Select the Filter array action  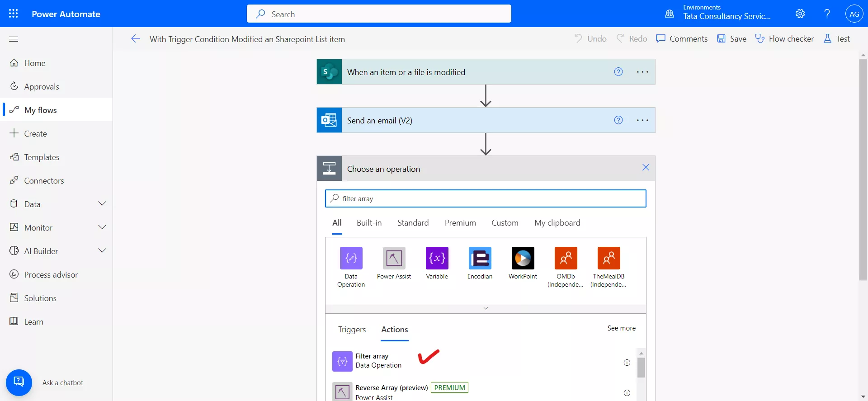pos(481,361)
